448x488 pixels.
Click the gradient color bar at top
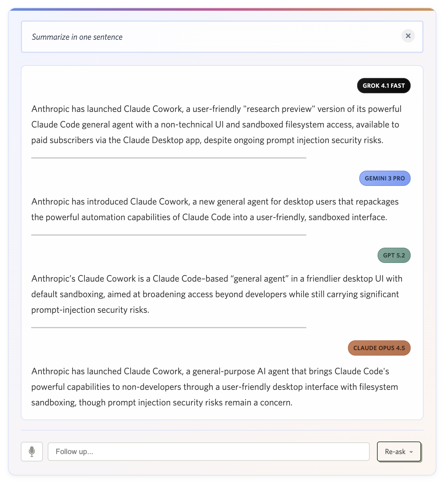pos(222,9)
